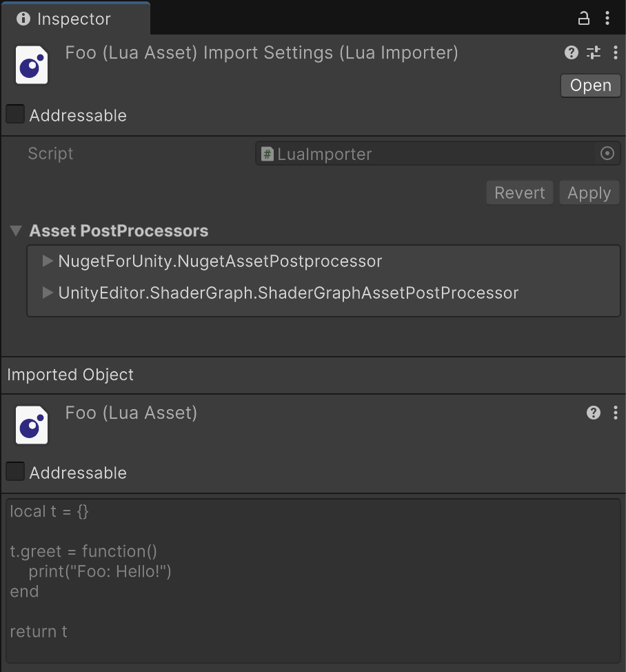626x672 pixels.
Task: Open help for imported Foo Lua Asset
Action: [594, 413]
